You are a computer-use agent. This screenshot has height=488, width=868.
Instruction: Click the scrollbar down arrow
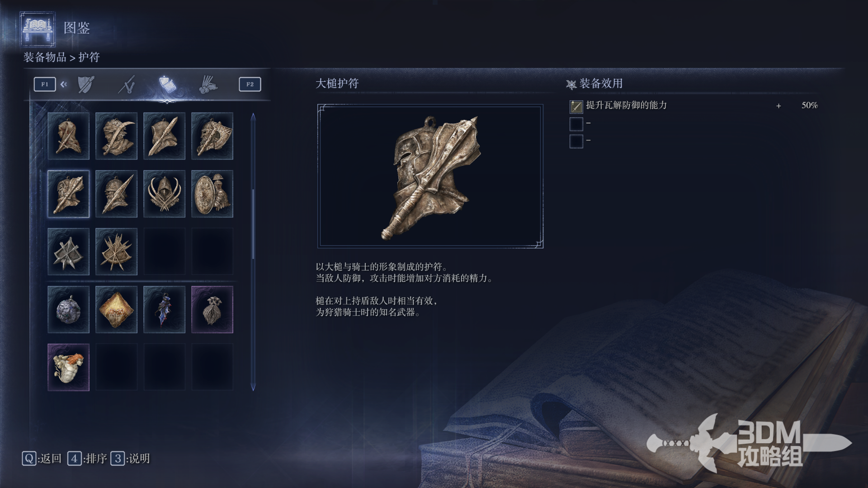click(253, 387)
